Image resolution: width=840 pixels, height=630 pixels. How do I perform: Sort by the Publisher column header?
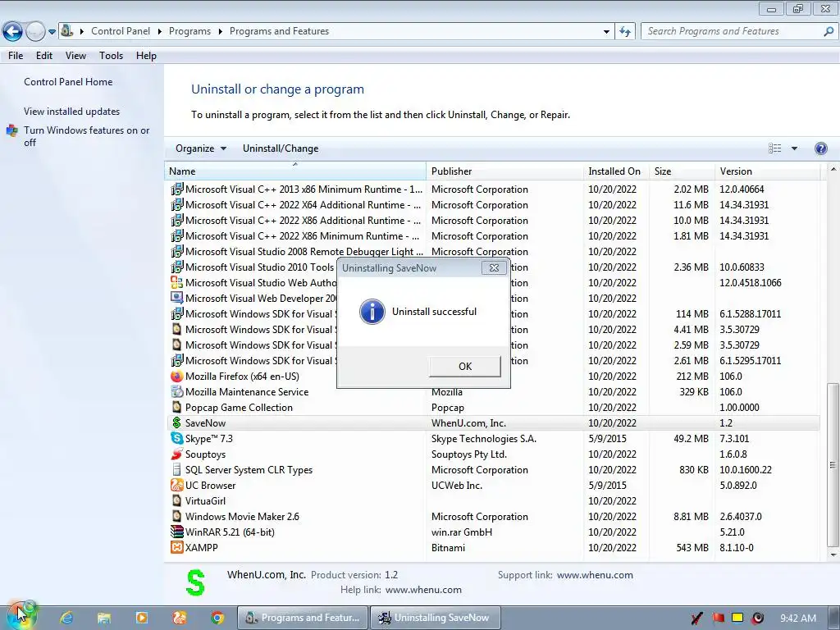coord(504,171)
